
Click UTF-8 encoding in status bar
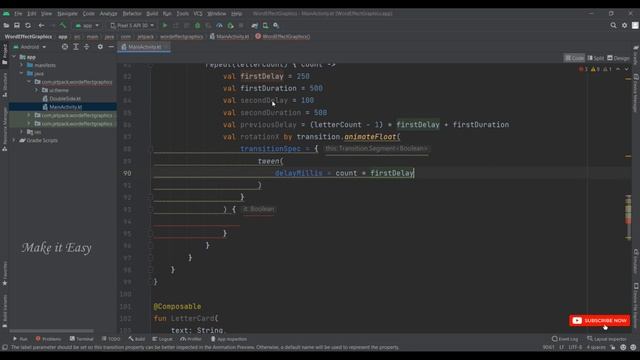[x=575, y=347]
